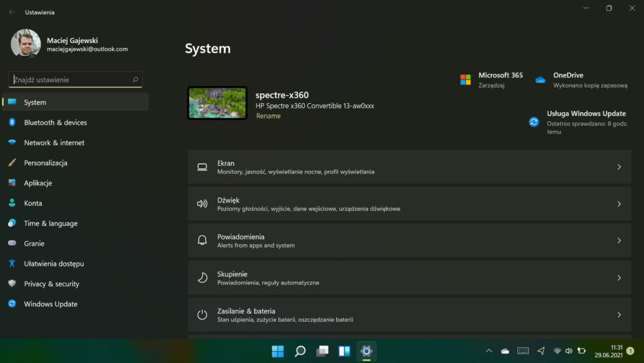The width and height of the screenshot is (644, 363).
Task: Open Task View from the taskbar
Action: [x=322, y=351]
